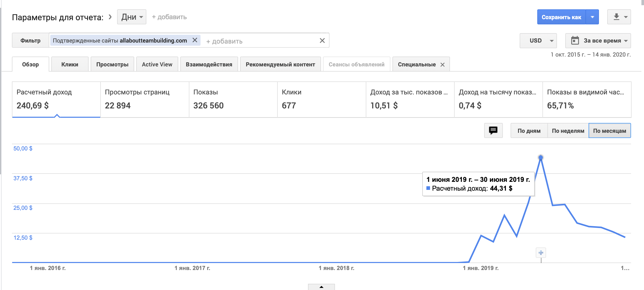Image resolution: width=644 pixels, height=290 pixels.
Task: Select the Просмотры страниц metric card
Action: tap(144, 100)
